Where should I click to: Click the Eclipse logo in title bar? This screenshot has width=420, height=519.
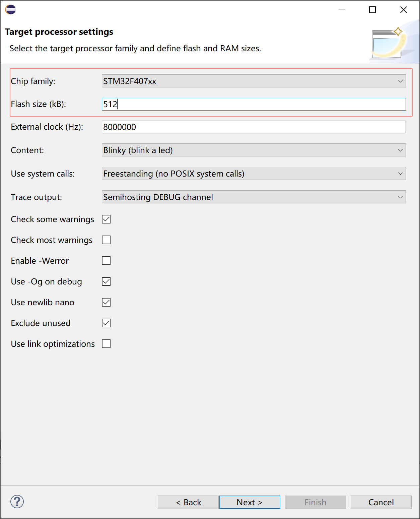(11, 10)
